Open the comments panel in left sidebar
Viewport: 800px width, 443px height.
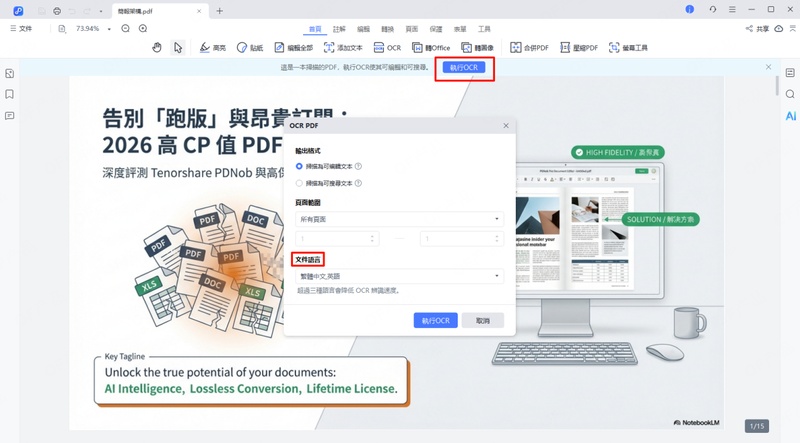click(x=9, y=116)
